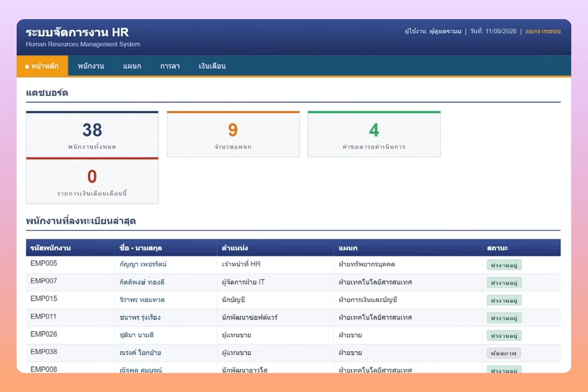
Task: Open the คำขอลารอดำเนินการ card showing 4
Action: pyautogui.click(x=374, y=134)
